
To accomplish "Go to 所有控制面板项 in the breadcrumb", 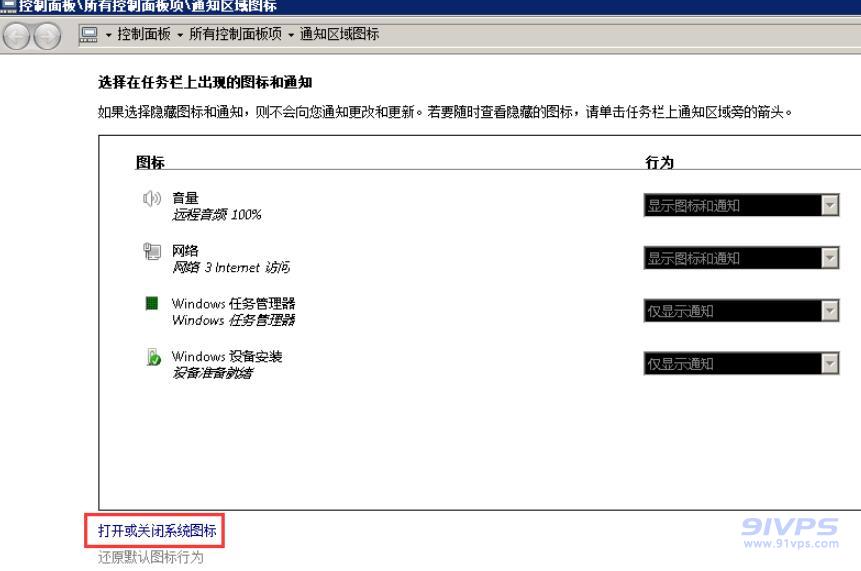I will click(236, 34).
